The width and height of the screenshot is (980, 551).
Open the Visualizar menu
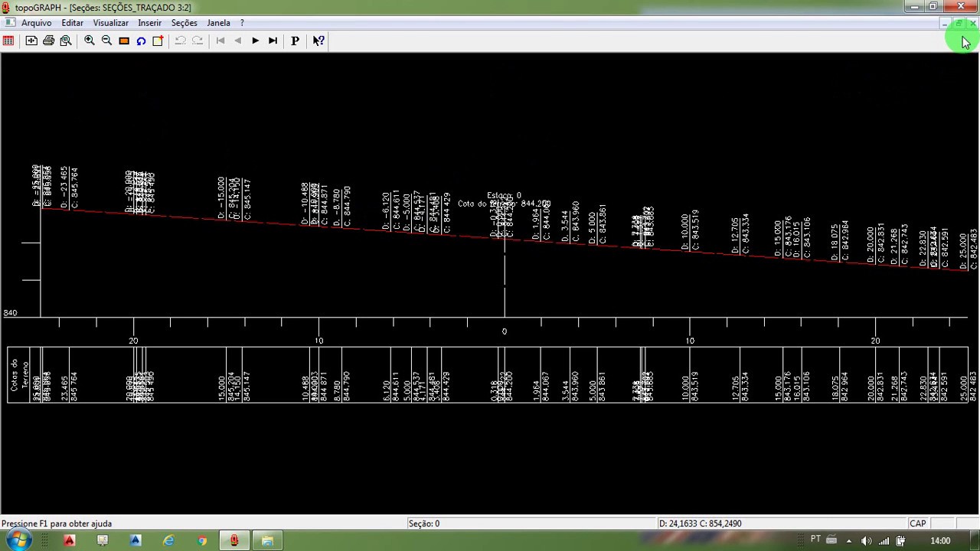point(111,23)
